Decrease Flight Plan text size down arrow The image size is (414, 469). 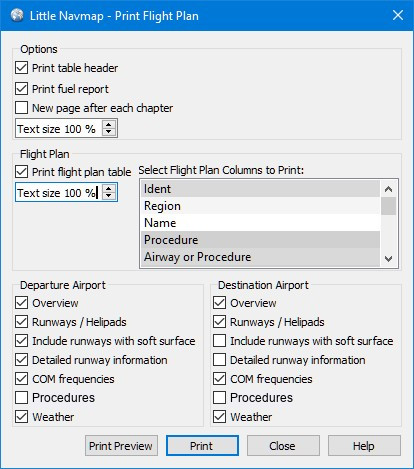point(109,196)
